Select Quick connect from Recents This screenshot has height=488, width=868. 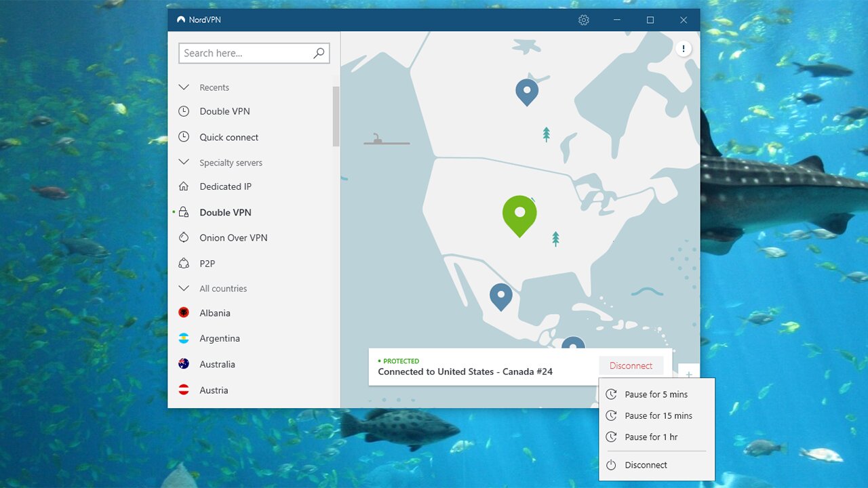229,138
